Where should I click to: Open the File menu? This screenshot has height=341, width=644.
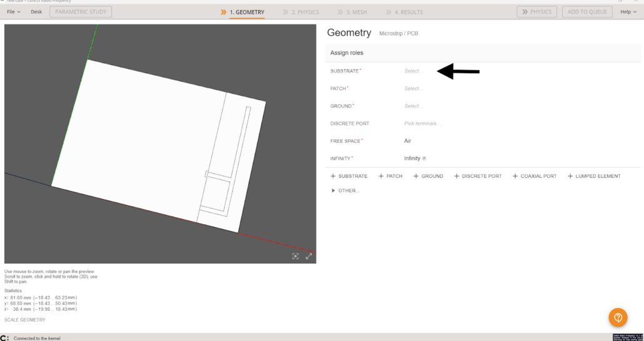[x=13, y=12]
